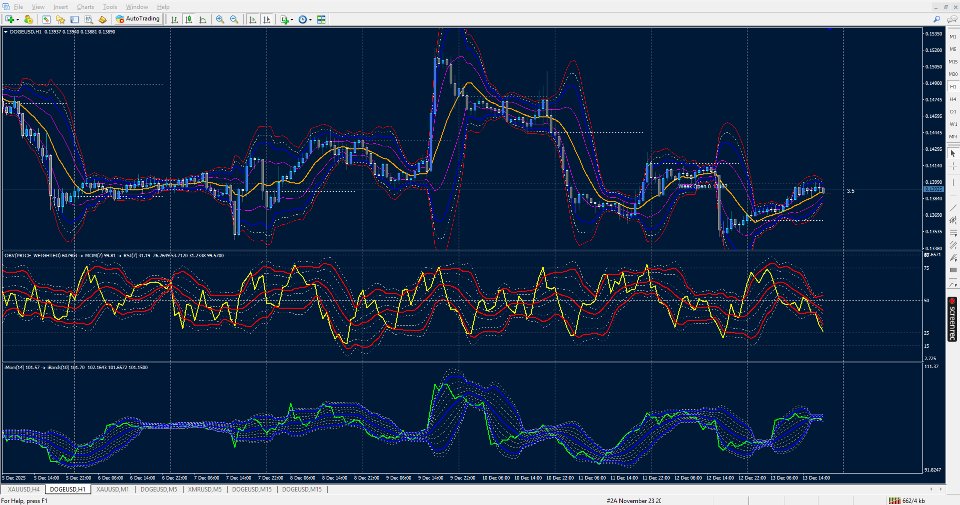Select the Equidistant Channel tool
The height and width of the screenshot is (505, 960).
coord(953,220)
